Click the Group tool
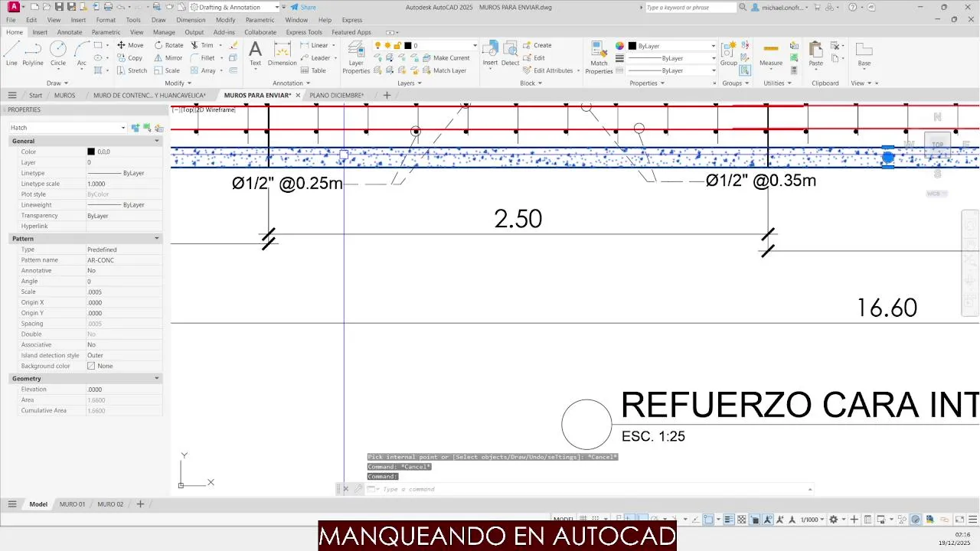980x551 pixels. click(728, 53)
